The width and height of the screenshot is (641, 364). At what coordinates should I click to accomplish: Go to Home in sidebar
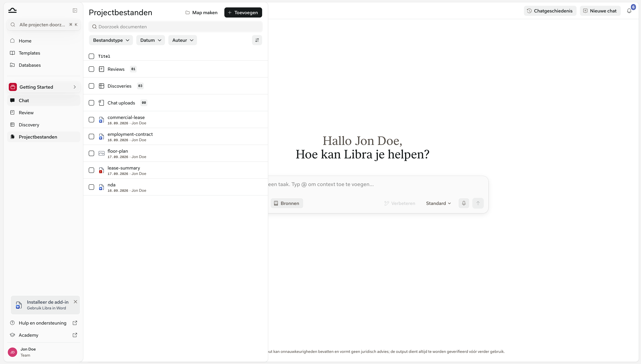click(x=44, y=41)
